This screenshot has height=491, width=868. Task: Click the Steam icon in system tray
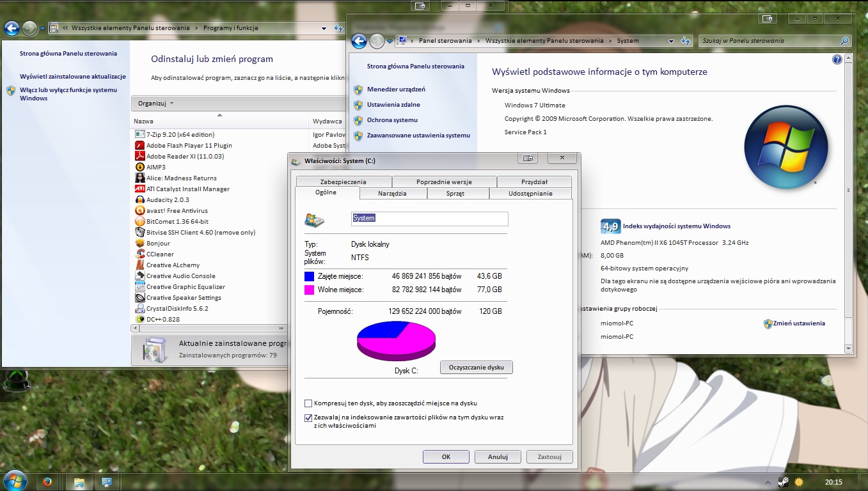[x=783, y=481]
